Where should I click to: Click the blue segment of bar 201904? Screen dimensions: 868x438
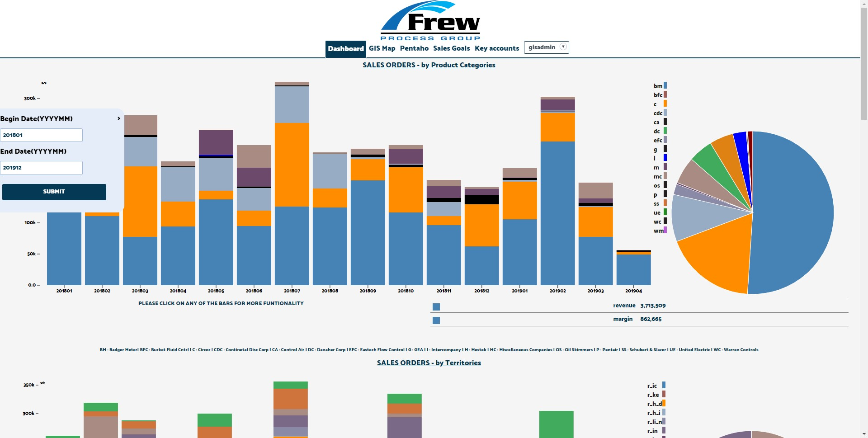coord(634,269)
